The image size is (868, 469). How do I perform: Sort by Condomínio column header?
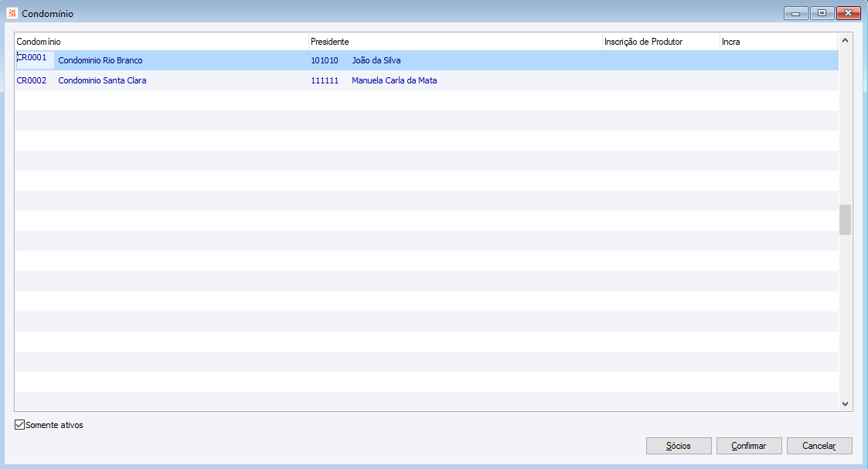(x=162, y=42)
